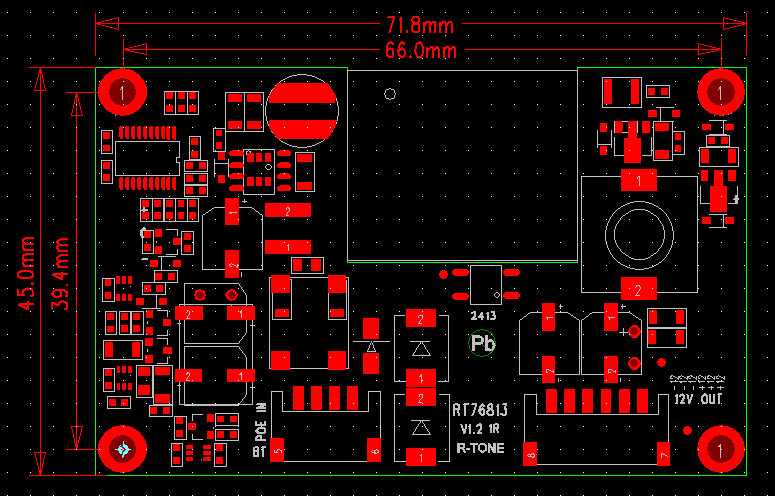The width and height of the screenshot is (775, 496).
Task: Click the bottom-left mounting hole with origin marker
Action: [x=122, y=449]
